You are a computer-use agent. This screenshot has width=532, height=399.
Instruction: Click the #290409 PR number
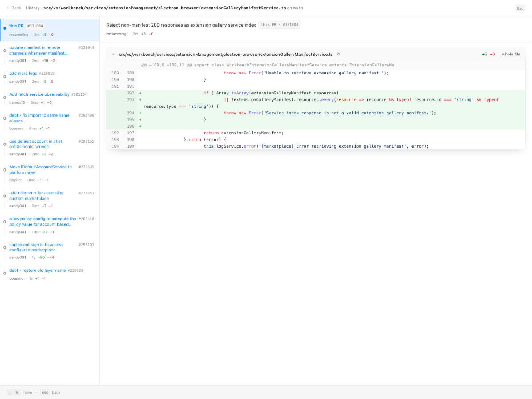tap(86, 115)
